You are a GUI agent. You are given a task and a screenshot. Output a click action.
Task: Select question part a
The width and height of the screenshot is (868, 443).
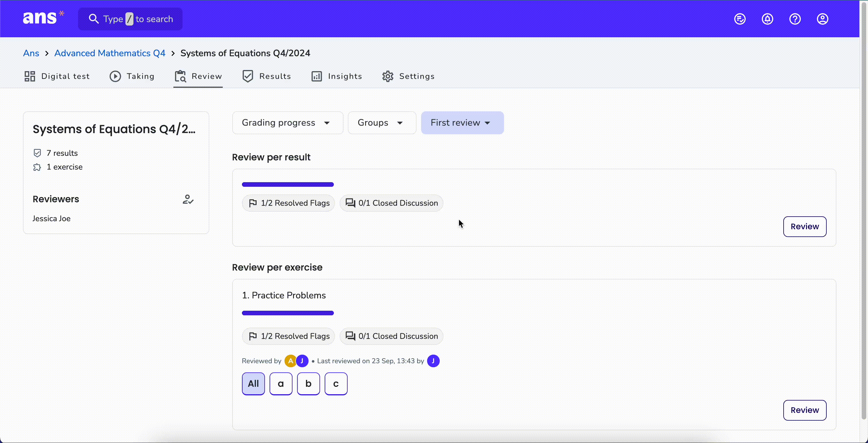[x=281, y=384]
